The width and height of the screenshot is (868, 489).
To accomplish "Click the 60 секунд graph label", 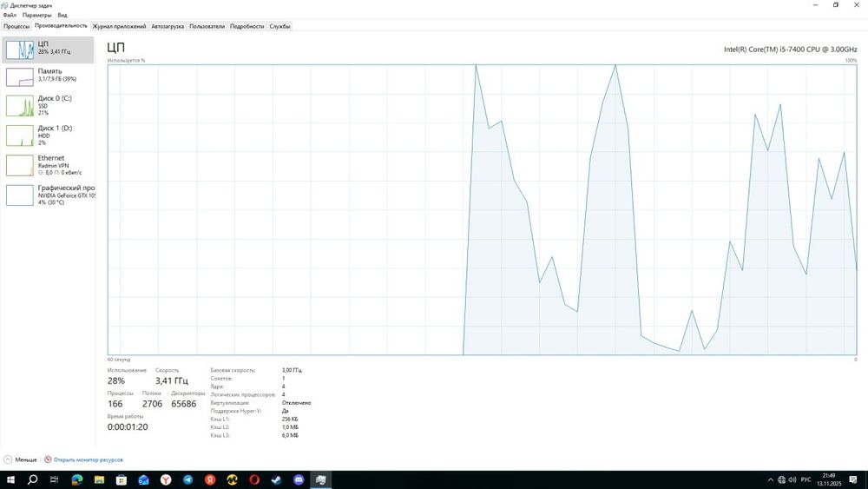I will (x=119, y=360).
